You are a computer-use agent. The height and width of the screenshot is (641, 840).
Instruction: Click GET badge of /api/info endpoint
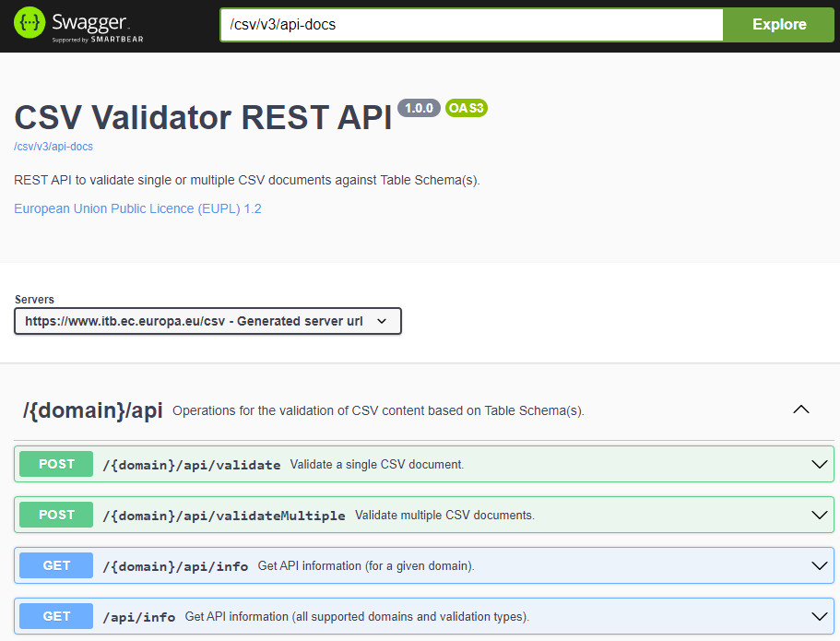(x=56, y=616)
